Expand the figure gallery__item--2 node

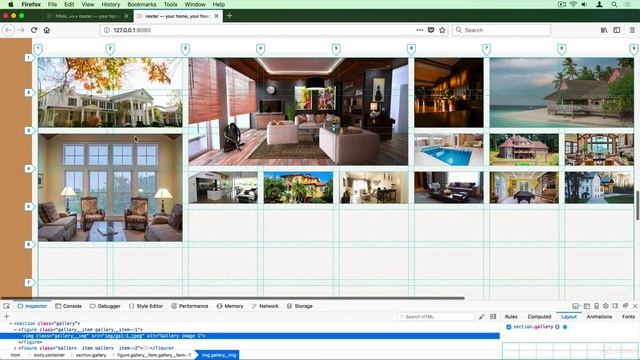16,348
